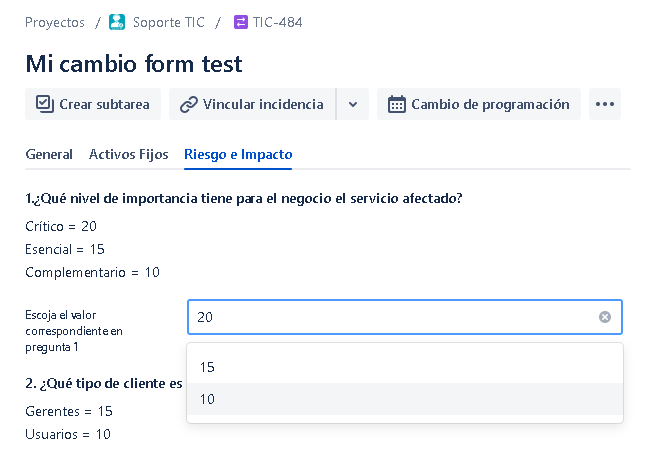Image resolution: width=646 pixels, height=454 pixels.
Task: Open the three-dots more actions menu
Action: (604, 104)
